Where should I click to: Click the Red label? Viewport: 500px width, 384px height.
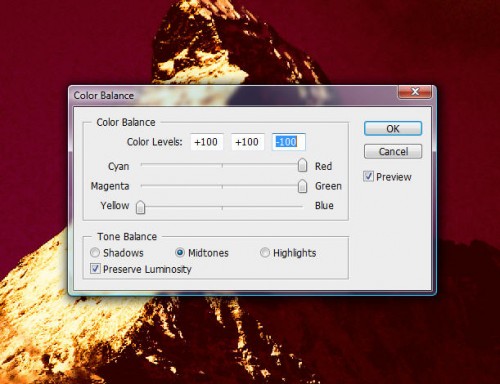click(x=323, y=166)
